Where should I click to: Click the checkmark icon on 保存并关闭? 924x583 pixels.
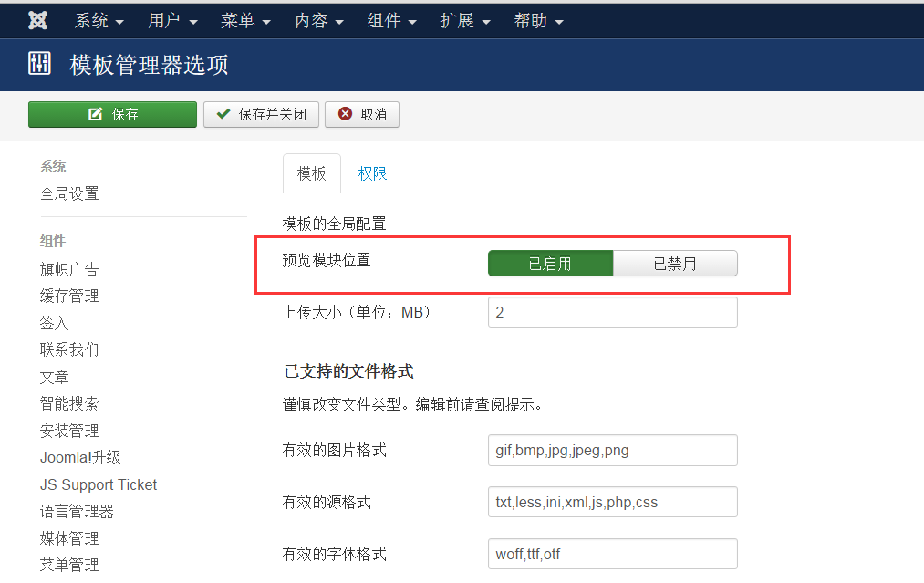coord(222,115)
